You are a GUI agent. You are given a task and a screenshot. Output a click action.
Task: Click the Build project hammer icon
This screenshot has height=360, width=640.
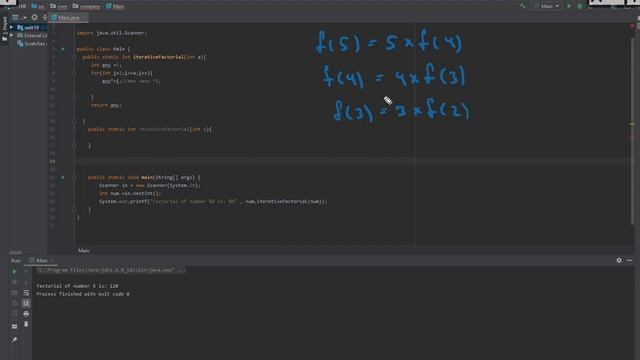pyautogui.click(x=522, y=6)
